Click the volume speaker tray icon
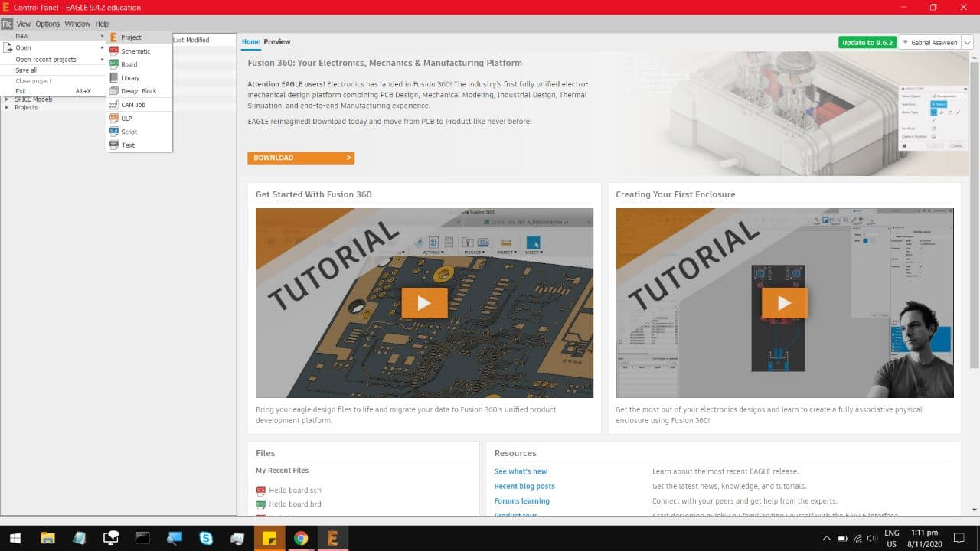Viewport: 980px width, 551px height. coord(871,538)
